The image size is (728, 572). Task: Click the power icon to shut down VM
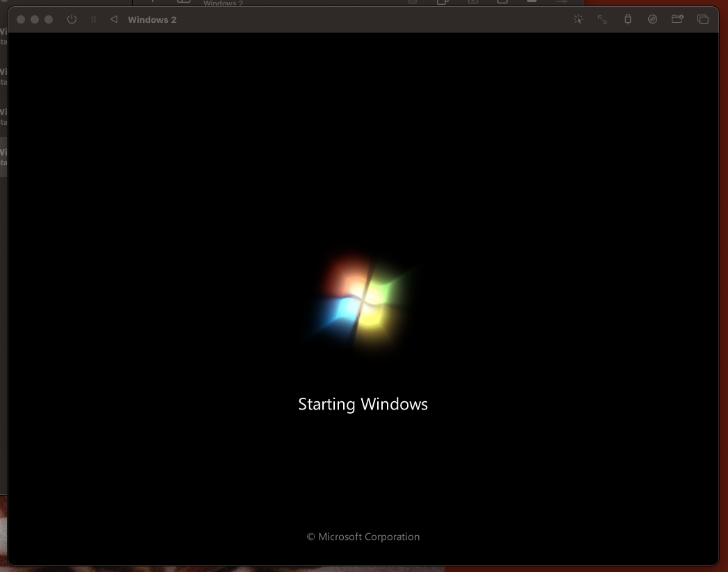72,19
